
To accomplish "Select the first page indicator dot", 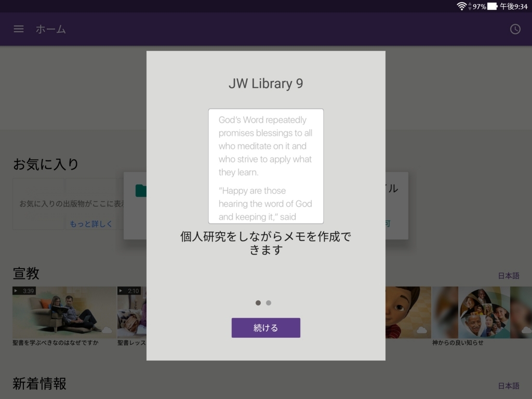I will pos(258,303).
